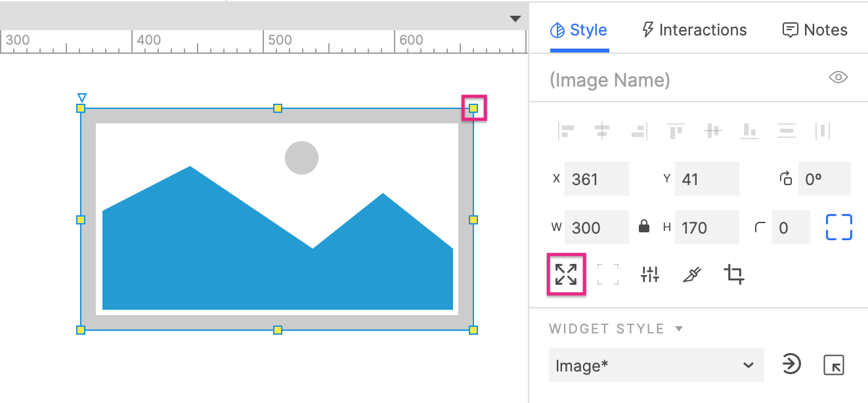868x403 pixels.
Task: Select the fit-to-content resize icon
Action: coord(565,274)
